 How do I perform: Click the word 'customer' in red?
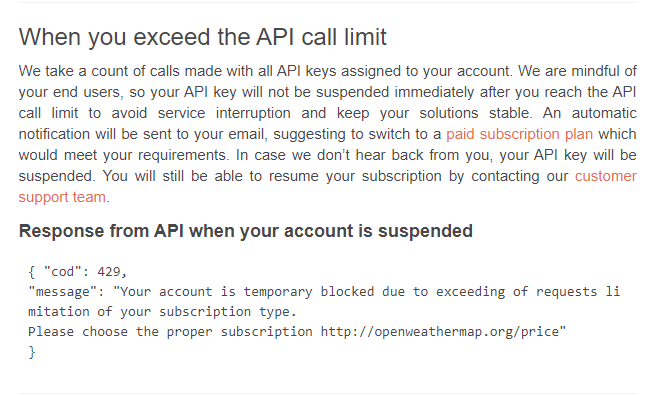[605, 176]
